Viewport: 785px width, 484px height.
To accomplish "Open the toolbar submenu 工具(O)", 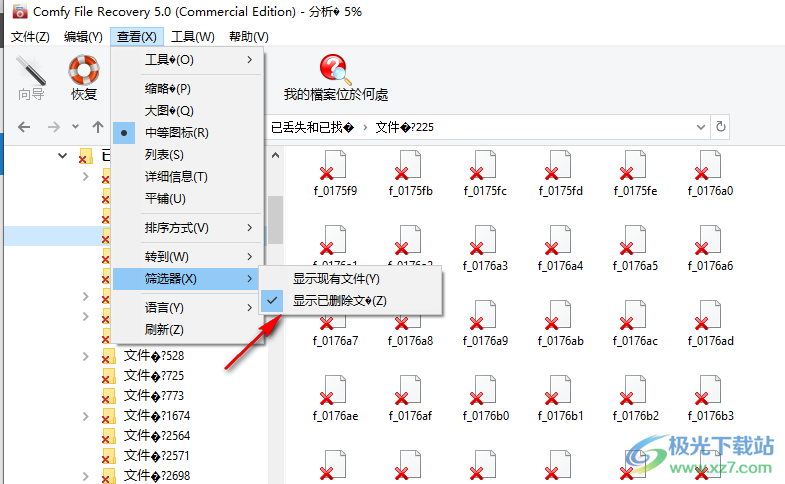I will point(188,60).
